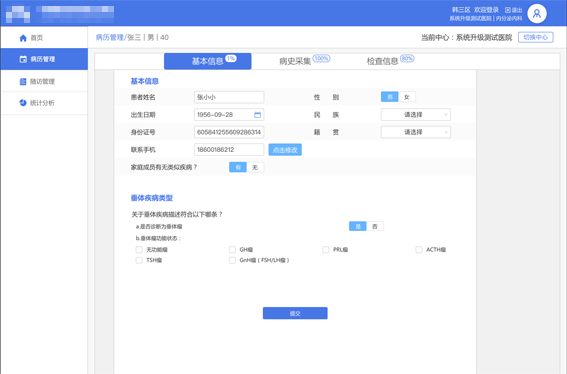Click the 切换中心 button
This screenshot has height=374, width=567.
(536, 37)
